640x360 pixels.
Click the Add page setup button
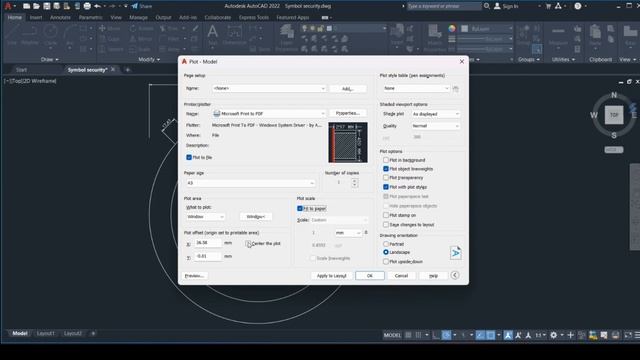pyautogui.click(x=348, y=89)
